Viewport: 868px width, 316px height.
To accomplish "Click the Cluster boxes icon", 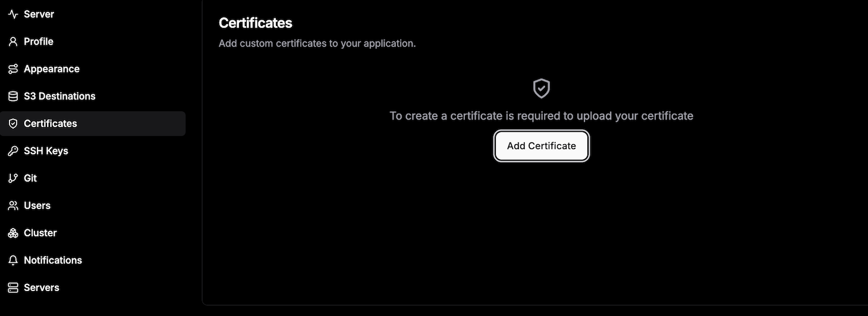I will click(x=13, y=233).
